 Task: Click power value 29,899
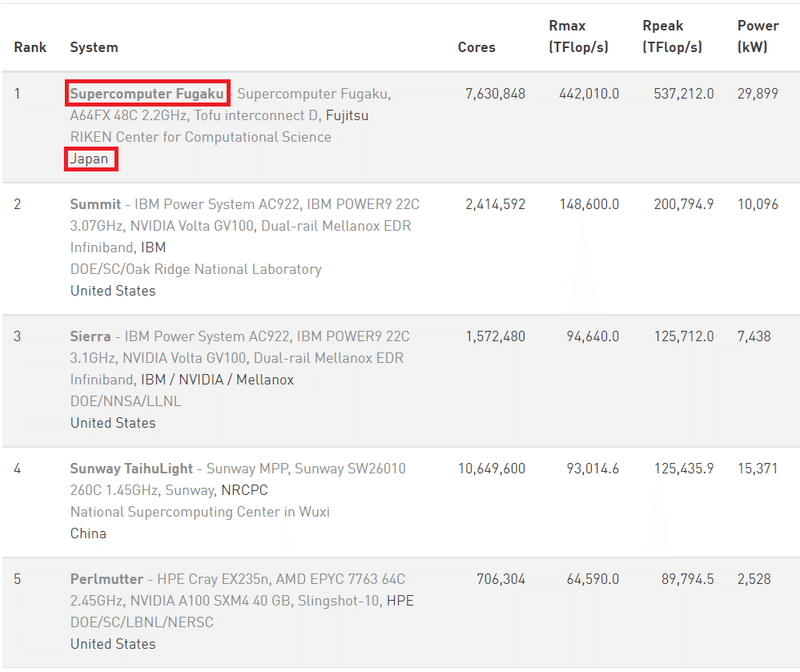click(x=758, y=94)
